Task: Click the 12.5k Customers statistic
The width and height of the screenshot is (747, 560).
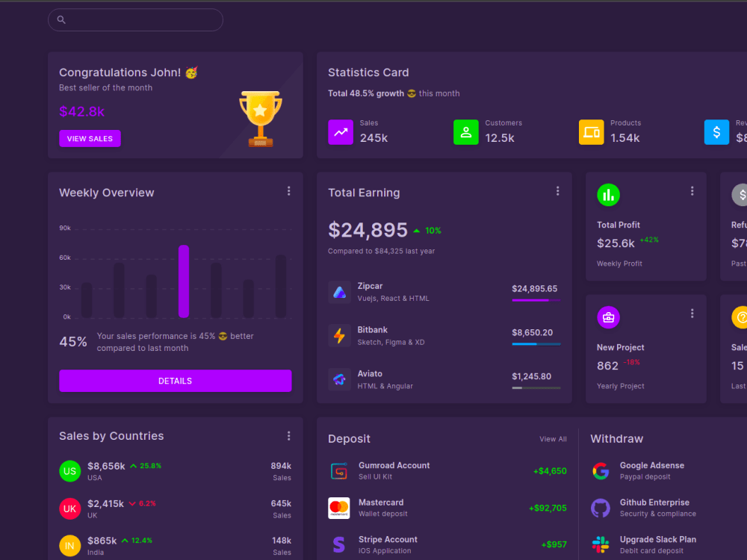Action: (499, 137)
